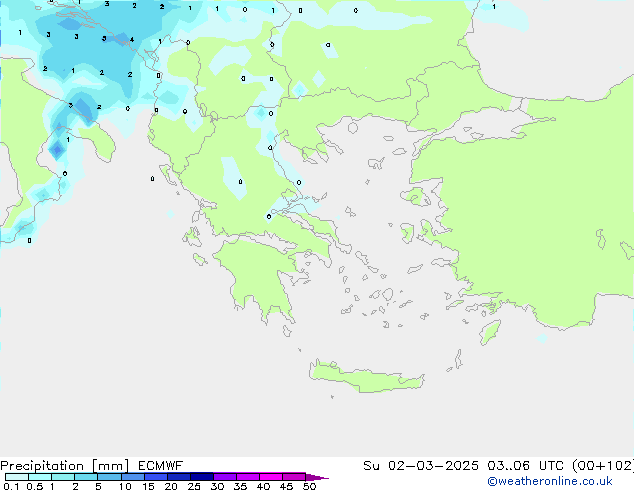The height and width of the screenshot is (490, 634).
Task: Click the legend swatch between 2 and 5
Action: 86,477
